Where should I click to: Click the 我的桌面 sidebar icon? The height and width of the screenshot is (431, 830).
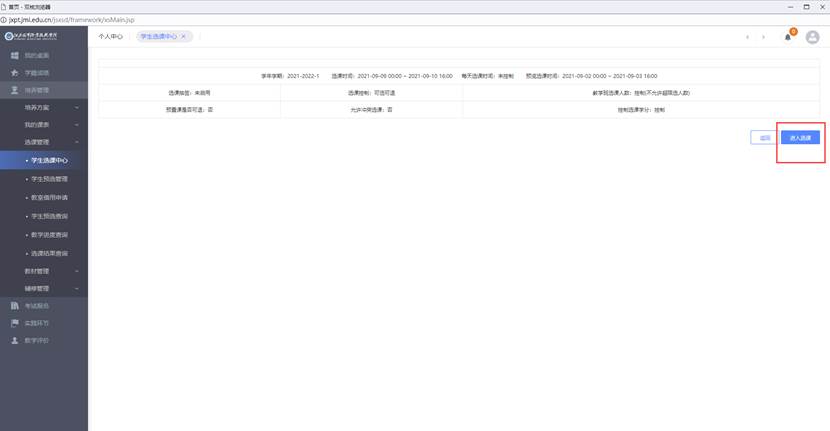(x=14, y=55)
